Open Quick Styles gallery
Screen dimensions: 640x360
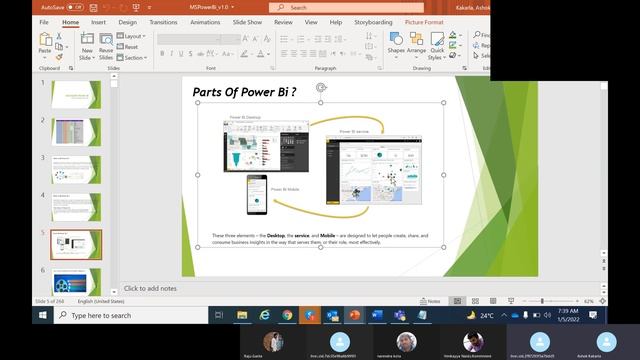[437, 46]
